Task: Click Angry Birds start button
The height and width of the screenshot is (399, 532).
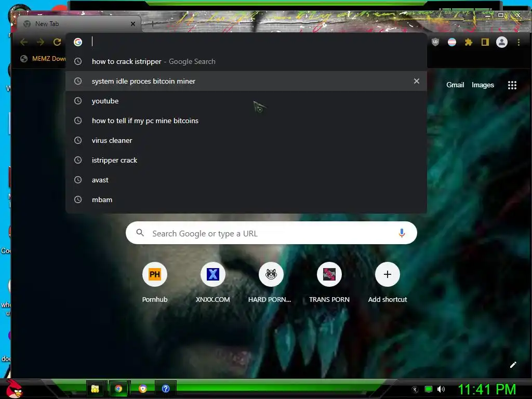Action: tap(14, 389)
